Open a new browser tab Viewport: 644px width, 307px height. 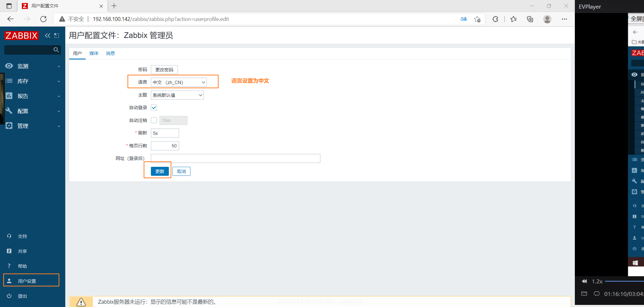coord(114,6)
